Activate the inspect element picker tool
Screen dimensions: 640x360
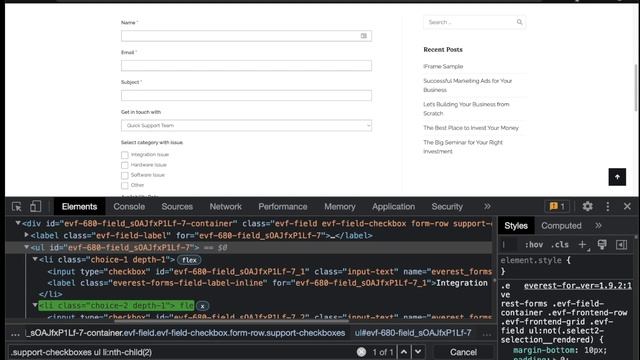[x=16, y=207]
